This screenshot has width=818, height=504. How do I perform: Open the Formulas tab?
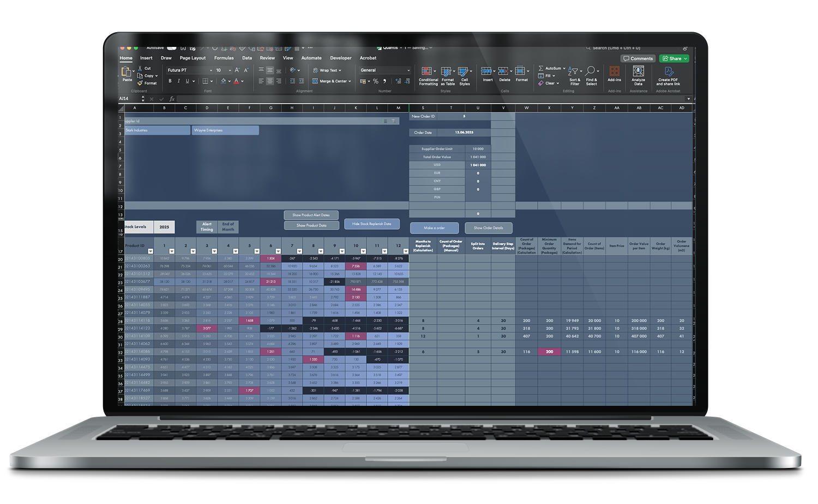click(224, 58)
